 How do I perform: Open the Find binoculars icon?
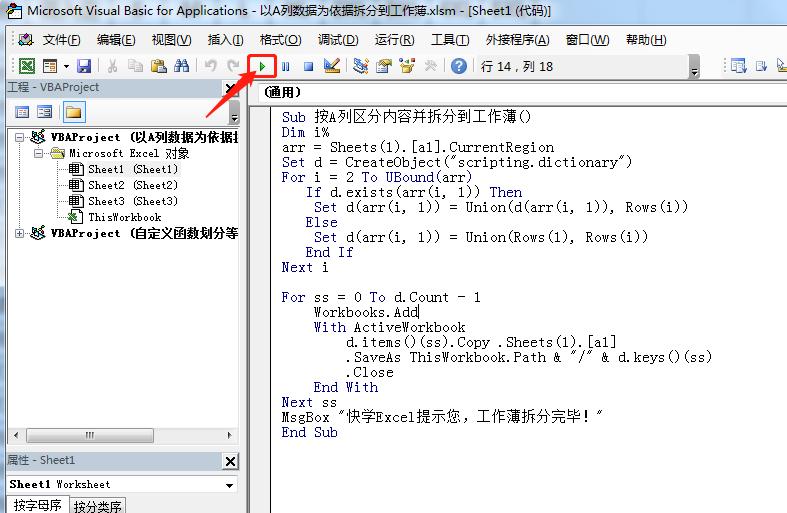pyautogui.click(x=181, y=66)
